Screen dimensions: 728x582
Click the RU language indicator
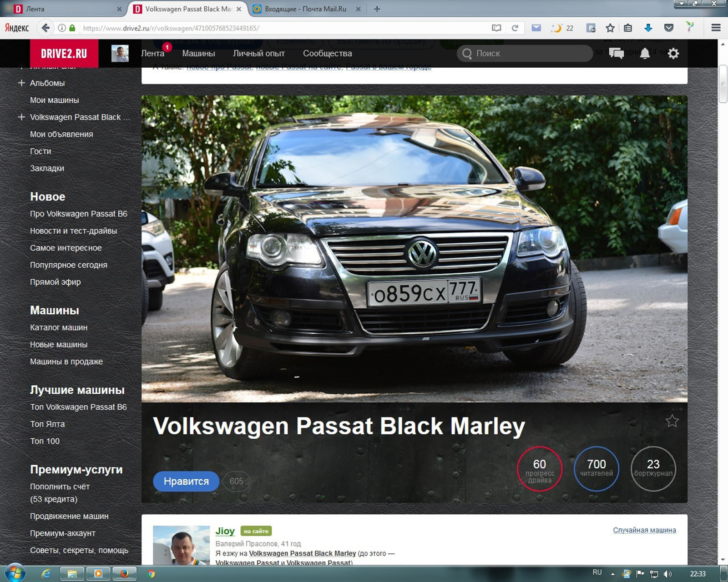(x=597, y=572)
